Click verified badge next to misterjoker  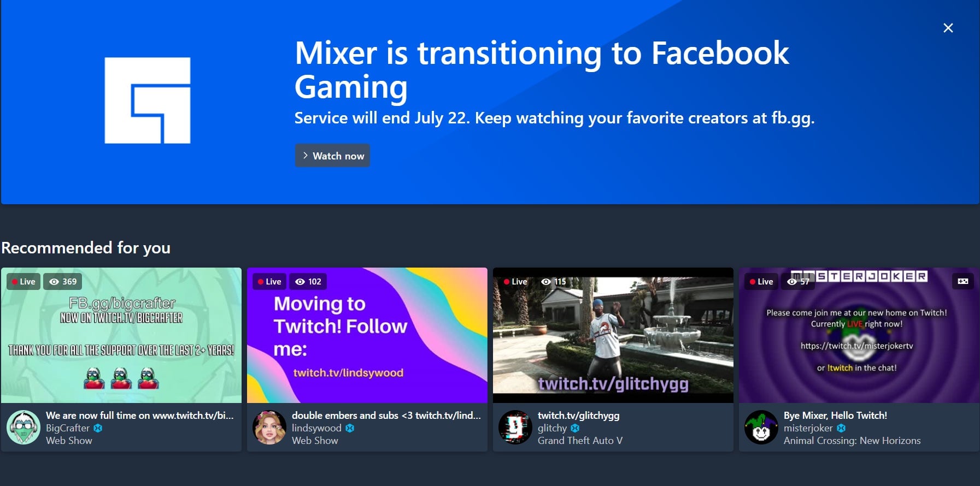(841, 428)
